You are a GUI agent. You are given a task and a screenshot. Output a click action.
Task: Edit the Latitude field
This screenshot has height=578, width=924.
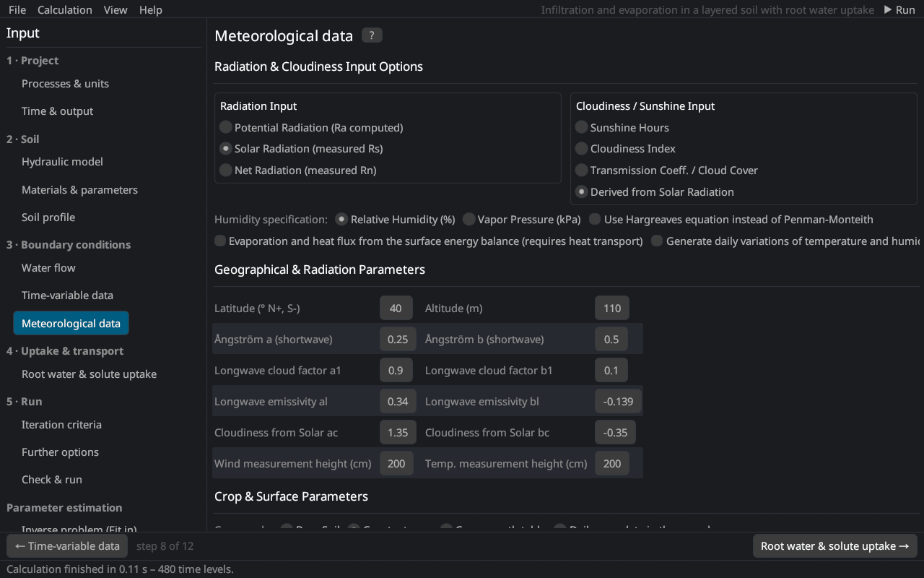coord(396,308)
